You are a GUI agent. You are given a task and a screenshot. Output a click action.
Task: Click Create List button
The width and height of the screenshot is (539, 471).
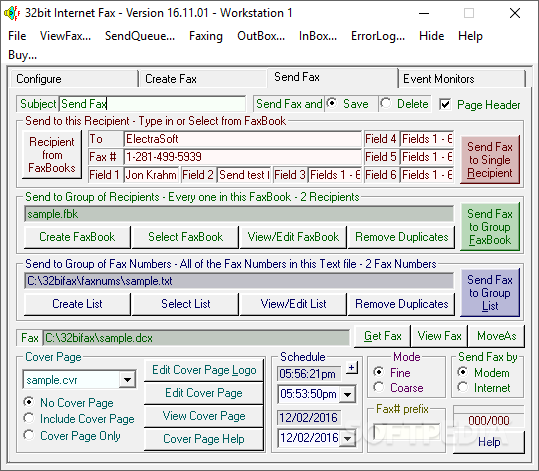tap(77, 304)
